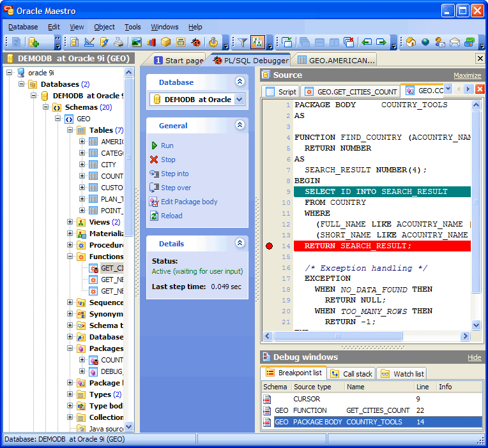The height and width of the screenshot is (448, 488).
Task: Click the Create Database toolbar icon
Action: (x=34, y=42)
